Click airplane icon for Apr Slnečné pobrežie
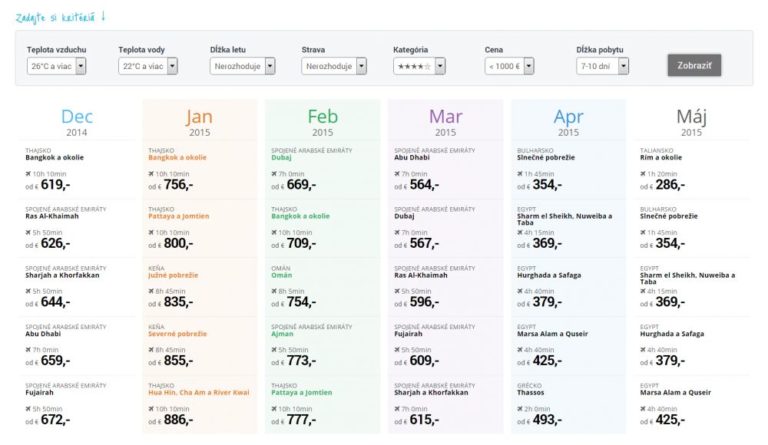768x445 pixels. [x=520, y=173]
